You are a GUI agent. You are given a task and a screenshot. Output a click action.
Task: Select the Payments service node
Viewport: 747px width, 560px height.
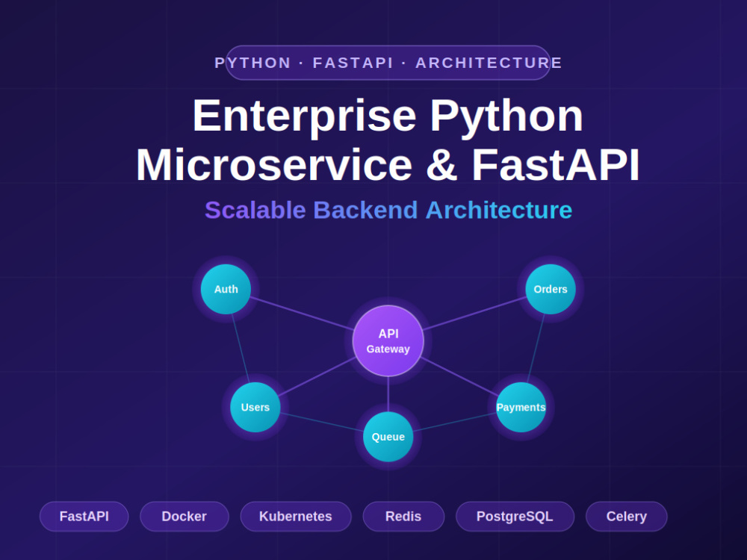point(521,407)
